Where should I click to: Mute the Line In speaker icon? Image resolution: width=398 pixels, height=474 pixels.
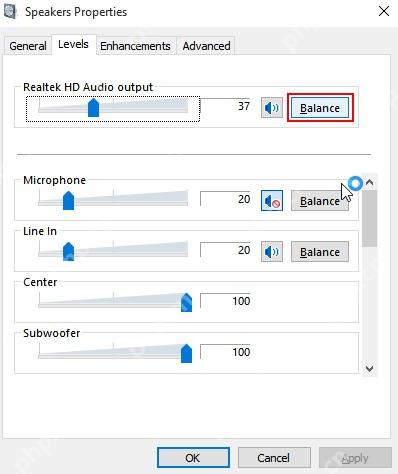pos(272,252)
